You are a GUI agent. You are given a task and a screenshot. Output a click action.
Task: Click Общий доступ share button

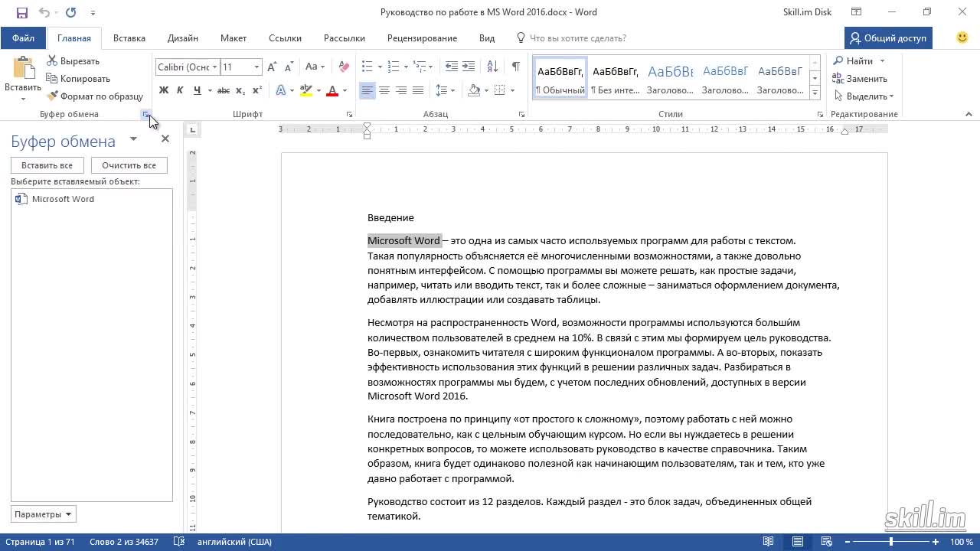coord(888,37)
